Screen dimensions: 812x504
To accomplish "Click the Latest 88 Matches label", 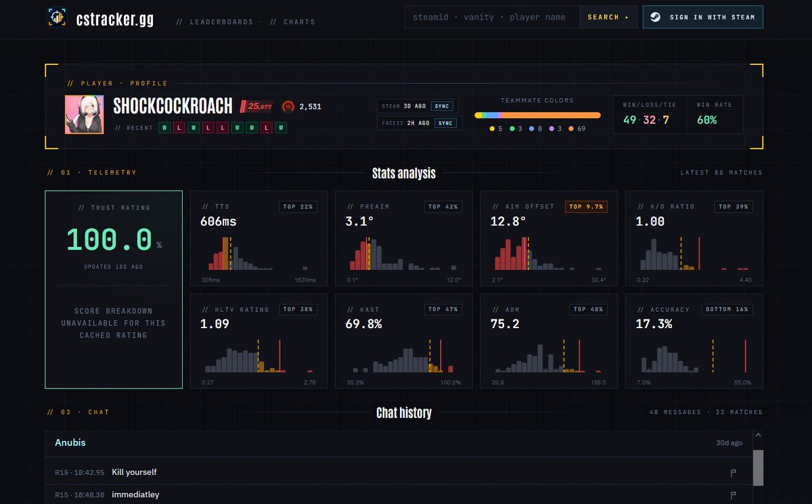I will tap(721, 173).
